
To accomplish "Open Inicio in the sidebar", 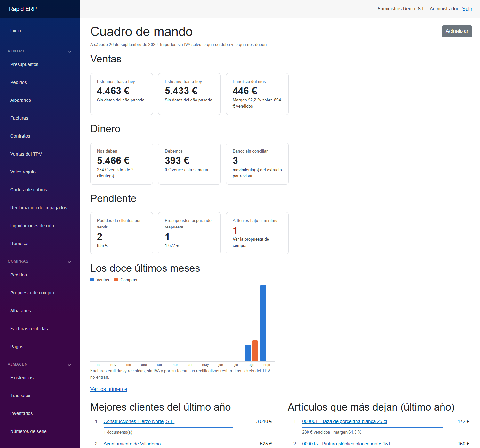I will tap(16, 31).
